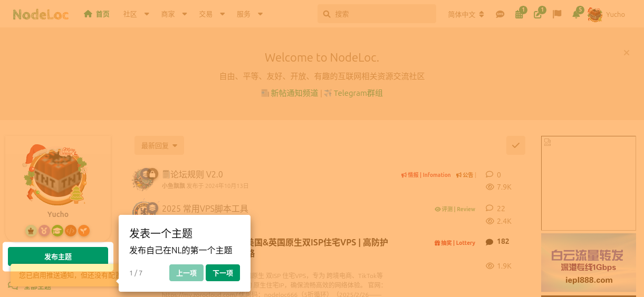Open Yucho avatar in header

point(595,15)
